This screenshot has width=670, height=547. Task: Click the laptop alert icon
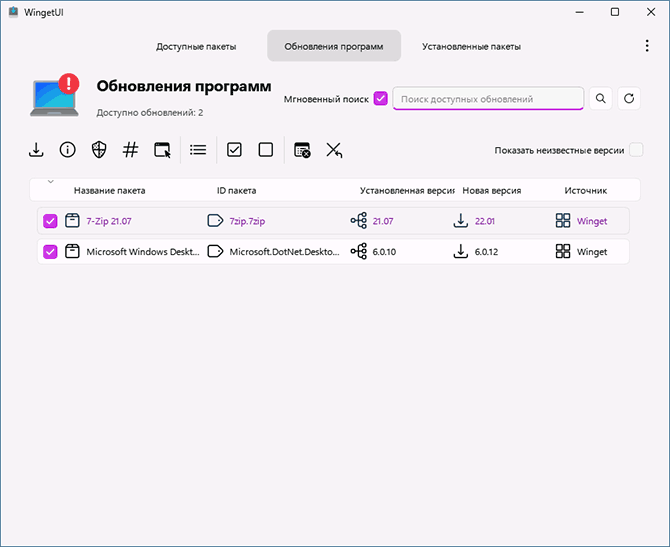(x=55, y=95)
